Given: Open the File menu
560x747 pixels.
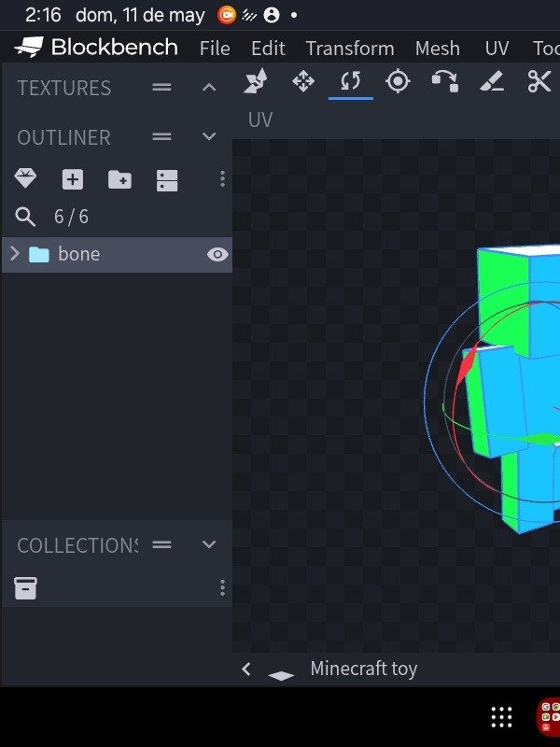Looking at the screenshot, I should (x=215, y=49).
